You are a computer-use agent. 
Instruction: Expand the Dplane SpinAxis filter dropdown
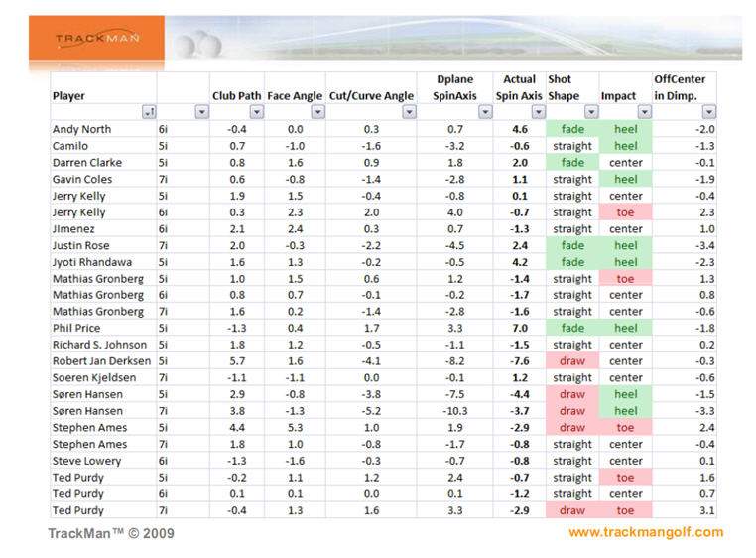[x=484, y=112]
